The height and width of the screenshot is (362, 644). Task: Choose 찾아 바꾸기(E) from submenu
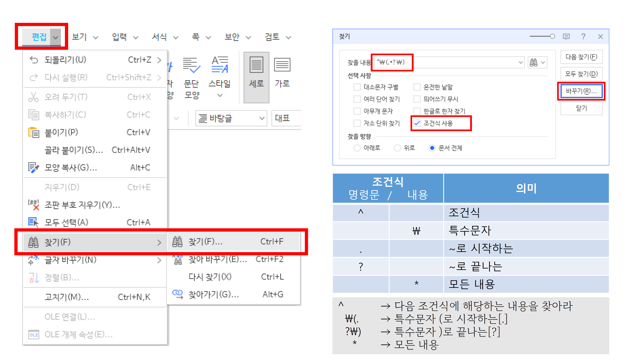pos(218,259)
